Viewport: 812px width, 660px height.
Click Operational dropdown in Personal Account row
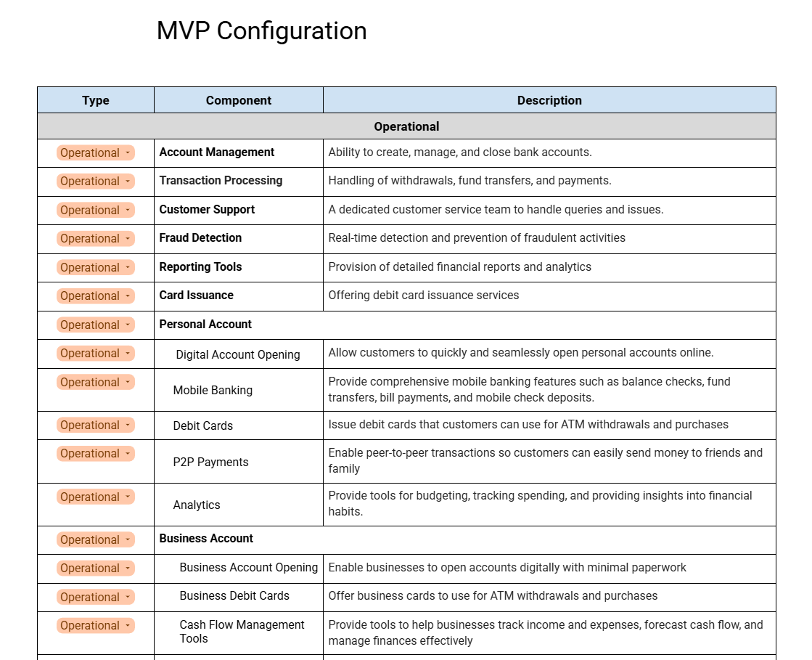click(x=96, y=325)
